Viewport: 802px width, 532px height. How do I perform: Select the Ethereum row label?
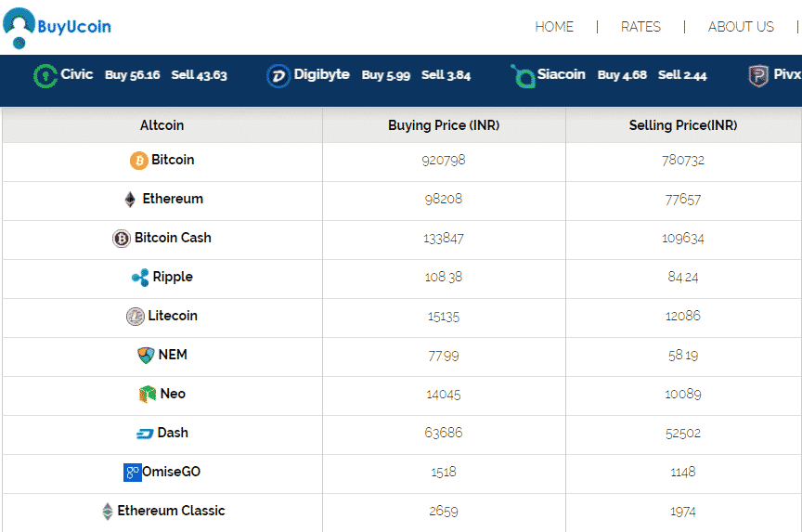(173, 199)
